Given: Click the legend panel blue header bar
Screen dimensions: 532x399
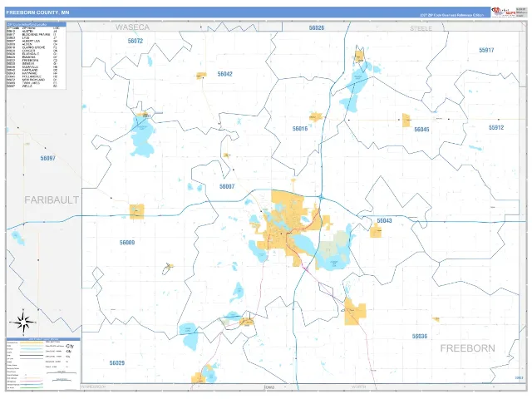Looking at the screenshot, I should [x=43, y=339].
